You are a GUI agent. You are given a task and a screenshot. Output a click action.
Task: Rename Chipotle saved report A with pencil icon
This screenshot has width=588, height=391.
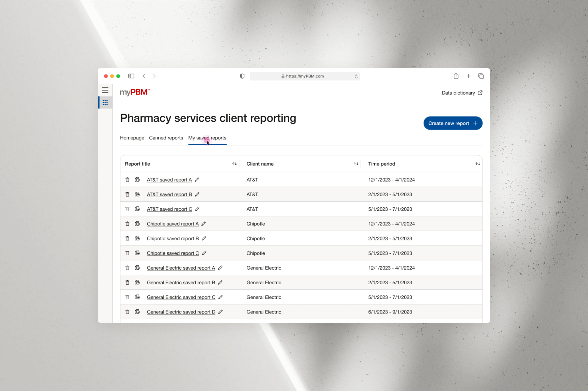click(x=203, y=224)
